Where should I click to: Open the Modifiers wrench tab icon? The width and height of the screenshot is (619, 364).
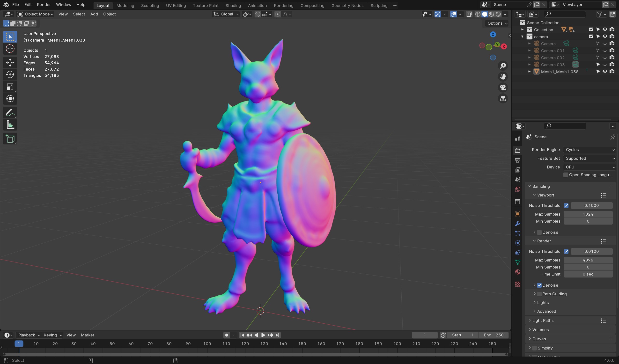click(517, 224)
